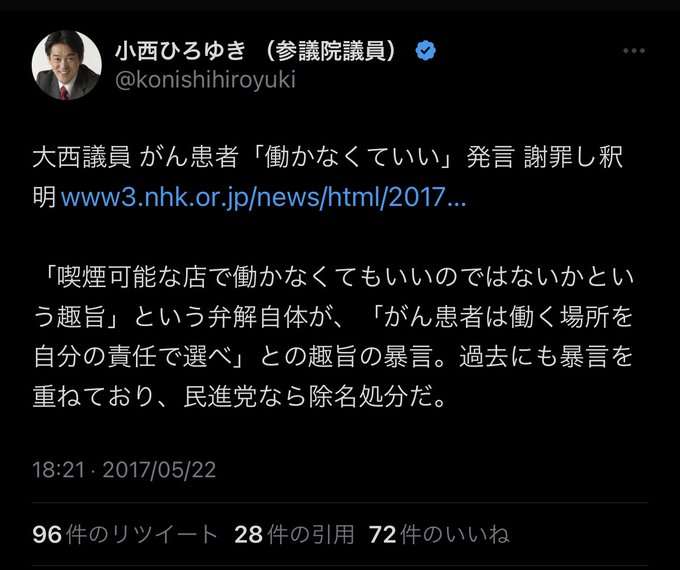Click the headline text 大西議員 がん患者
This screenshot has height=570, width=680.
point(136,157)
